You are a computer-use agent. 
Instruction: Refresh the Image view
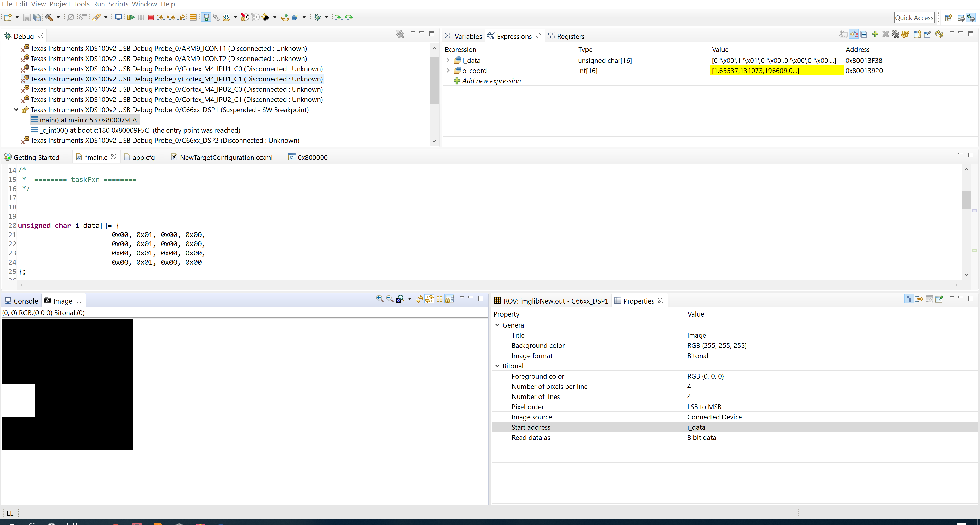click(x=419, y=299)
